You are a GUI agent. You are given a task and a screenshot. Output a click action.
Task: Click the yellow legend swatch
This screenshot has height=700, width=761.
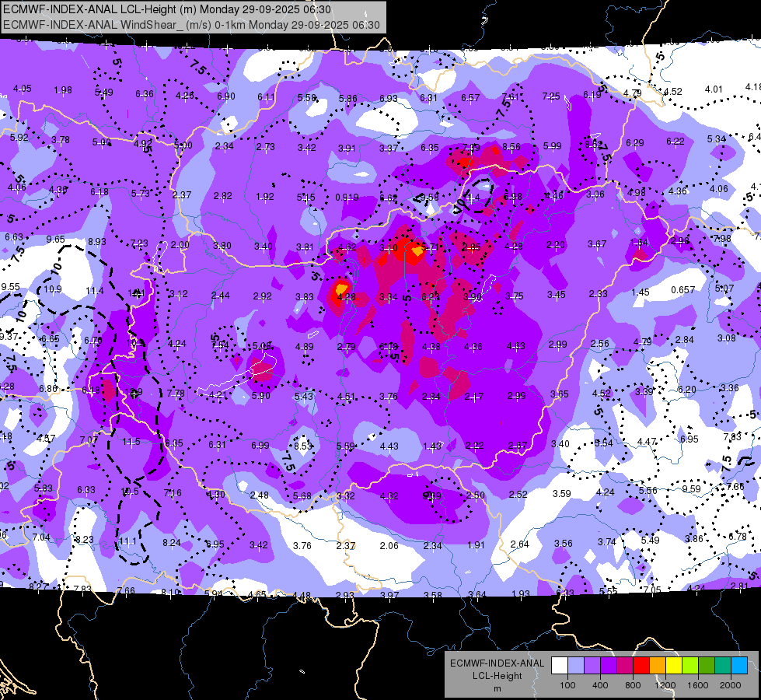[674, 666]
